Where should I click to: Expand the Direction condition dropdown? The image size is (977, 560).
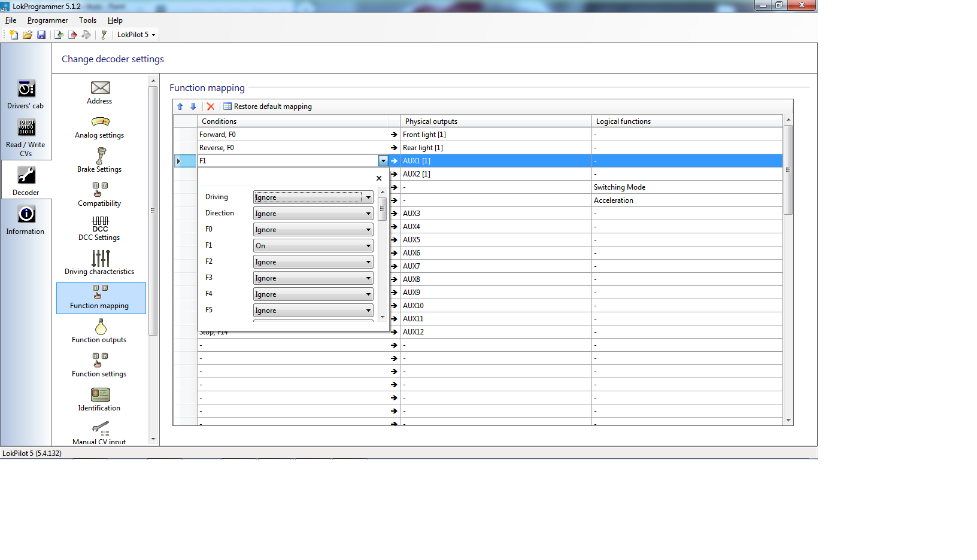[x=313, y=214]
